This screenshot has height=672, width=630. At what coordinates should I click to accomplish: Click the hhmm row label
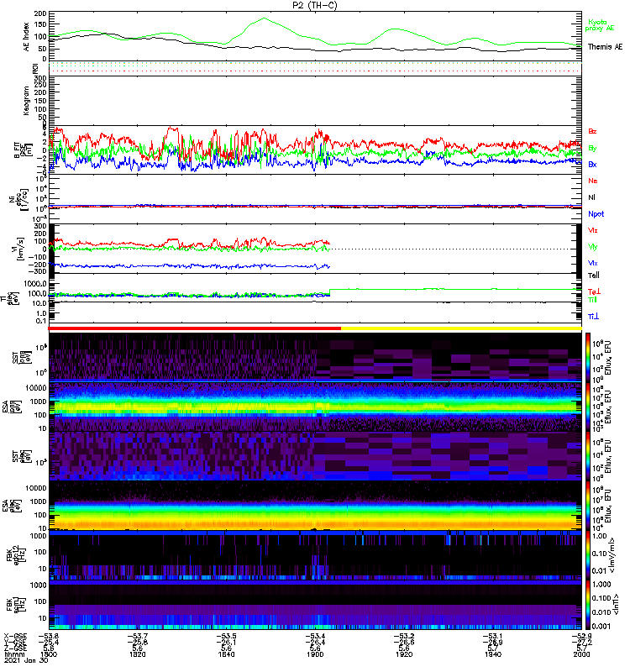coord(13,654)
